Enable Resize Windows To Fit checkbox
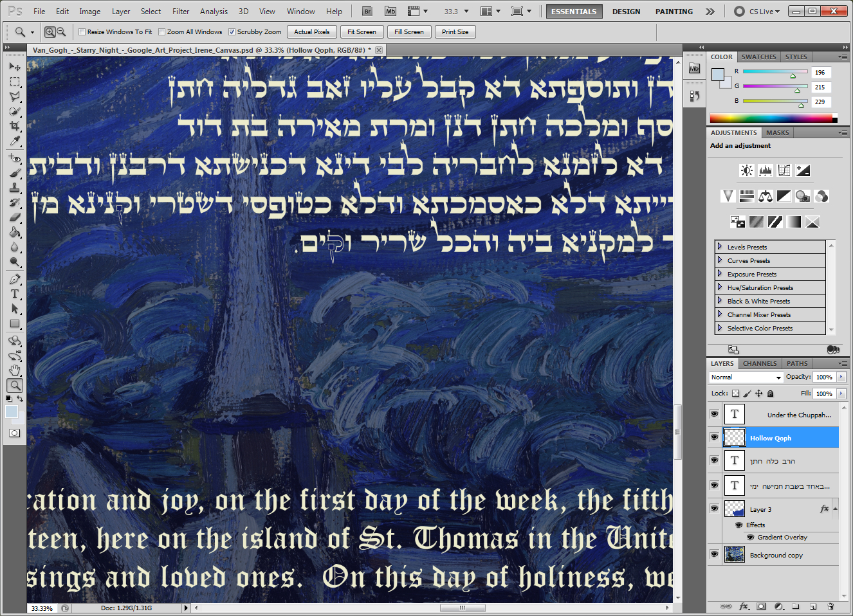 click(x=82, y=32)
